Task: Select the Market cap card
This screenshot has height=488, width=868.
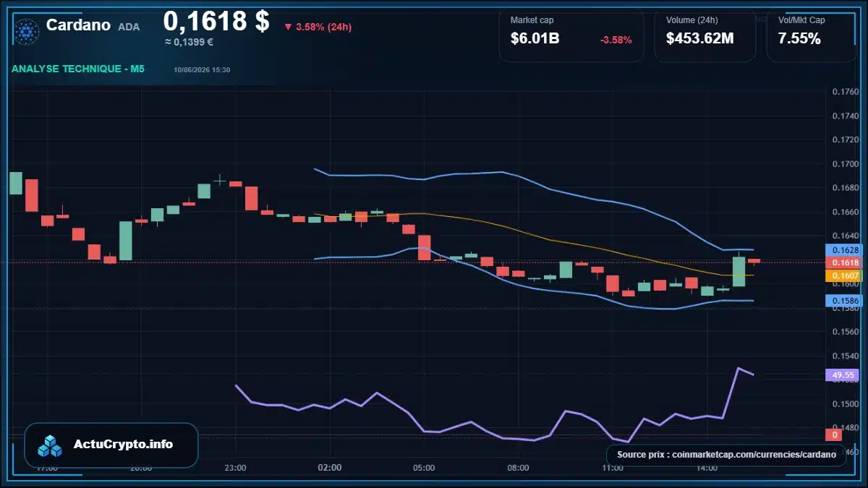Action: point(571,35)
